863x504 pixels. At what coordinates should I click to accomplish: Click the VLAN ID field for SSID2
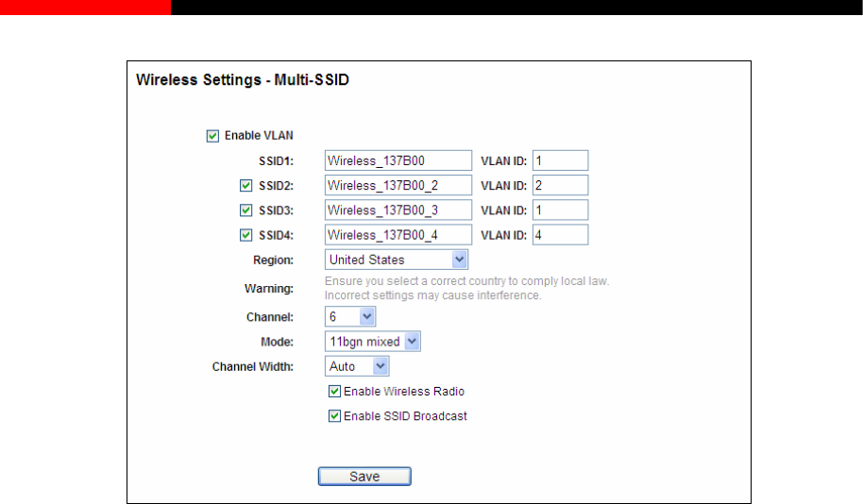click(x=560, y=185)
